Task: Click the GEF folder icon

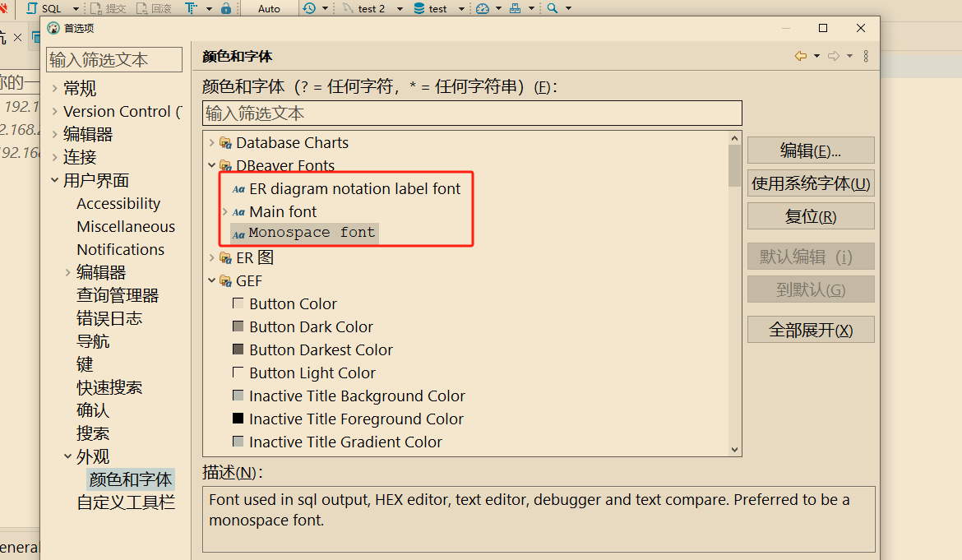Action: 226,281
